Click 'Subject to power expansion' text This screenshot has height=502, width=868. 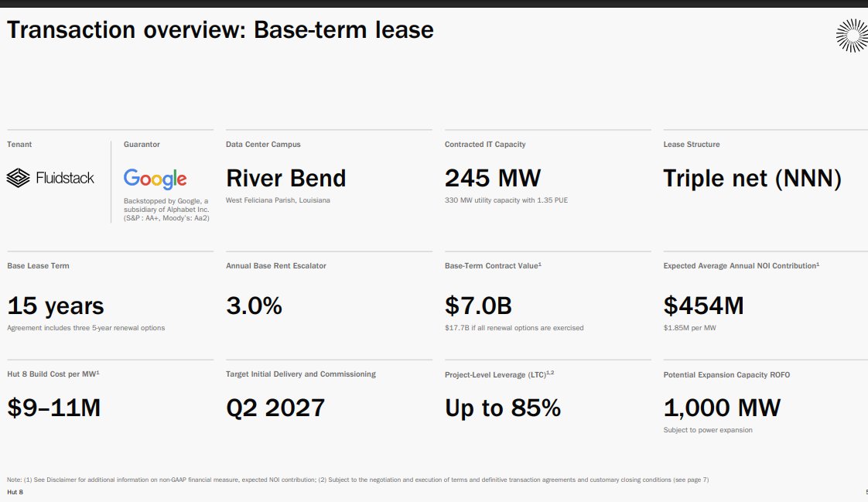[x=708, y=430]
